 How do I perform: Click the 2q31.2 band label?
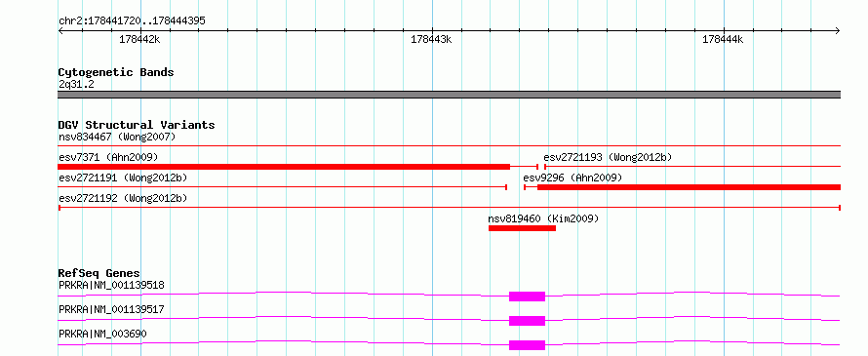(x=76, y=85)
